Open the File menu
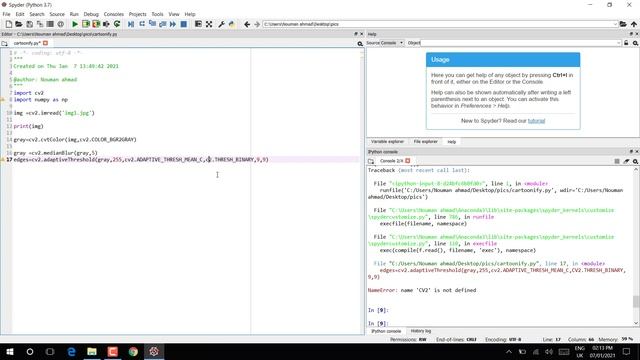Viewport: 640px width, 360px height. pyautogui.click(x=7, y=14)
